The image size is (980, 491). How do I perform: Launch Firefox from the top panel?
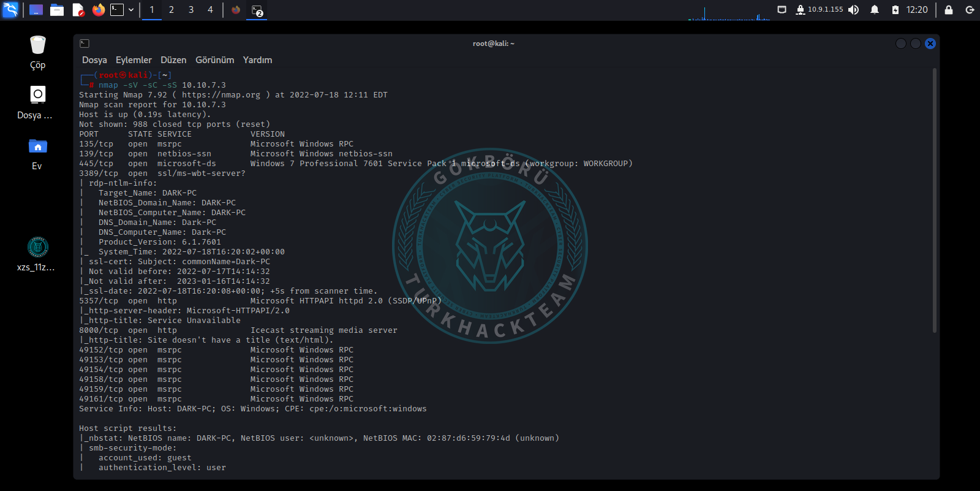(99, 10)
